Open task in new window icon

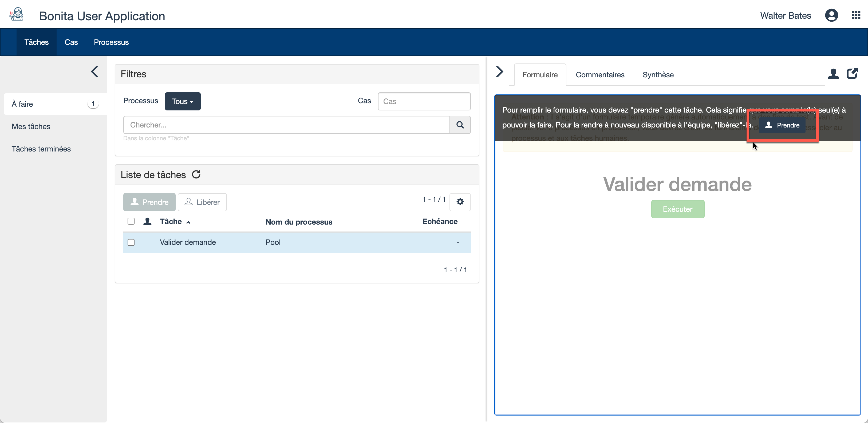coord(852,73)
